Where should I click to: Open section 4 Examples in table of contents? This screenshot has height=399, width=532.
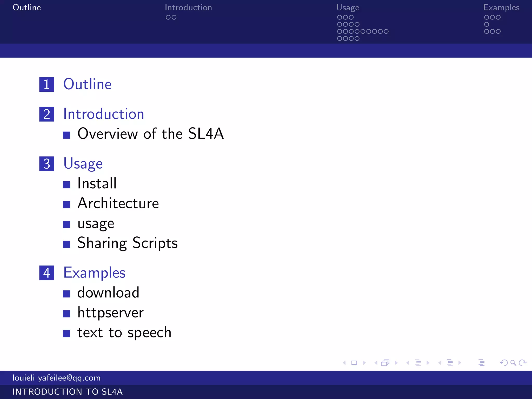[95, 273]
